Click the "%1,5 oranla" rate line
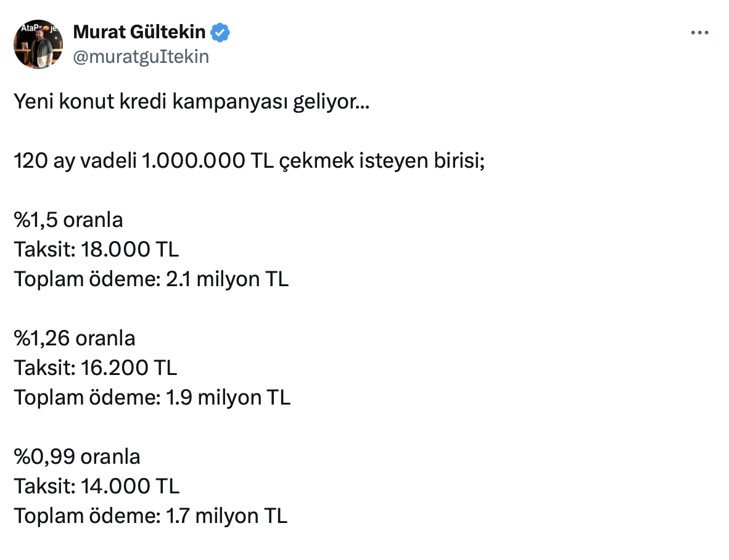 click(68, 220)
